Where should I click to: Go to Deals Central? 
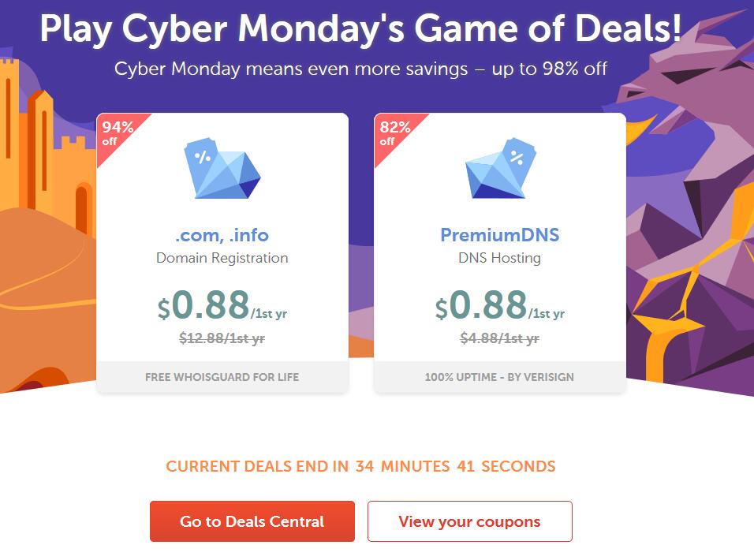[252, 521]
